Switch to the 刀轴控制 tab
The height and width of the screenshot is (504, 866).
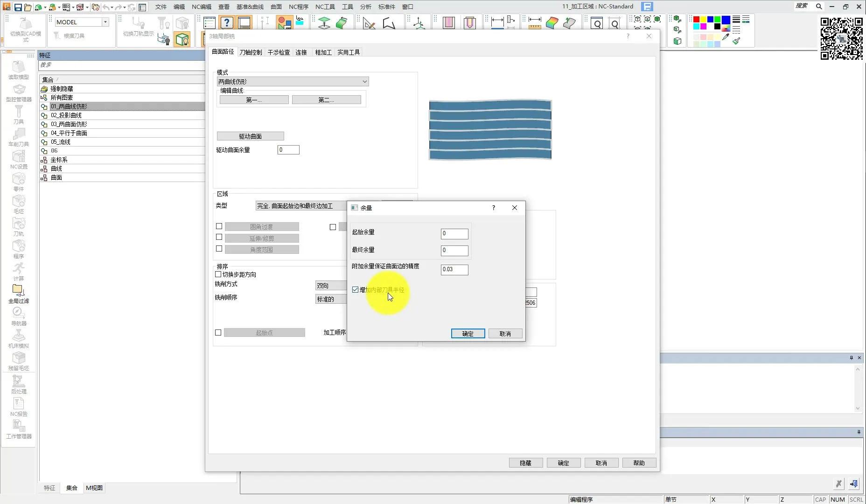pos(251,52)
